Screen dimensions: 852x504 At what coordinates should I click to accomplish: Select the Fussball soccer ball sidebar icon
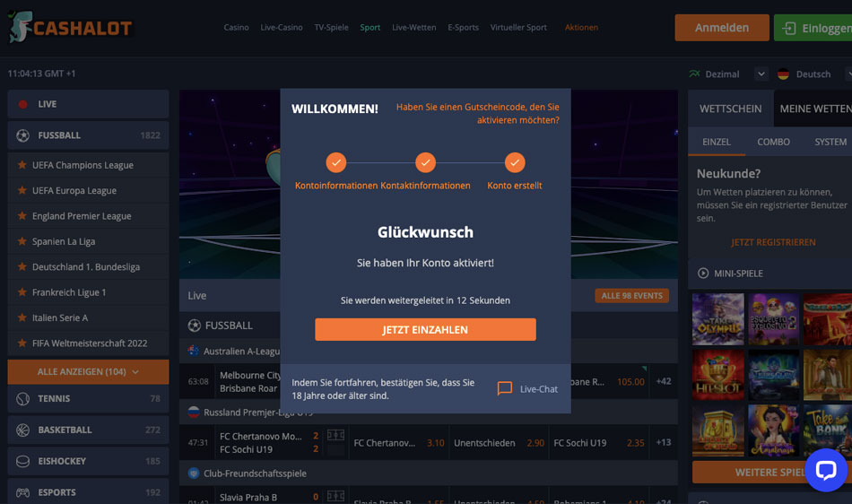tap(22, 135)
